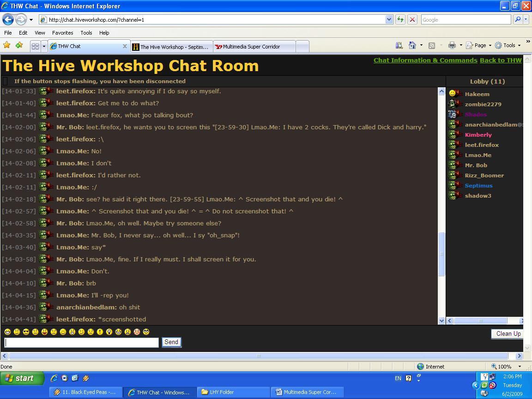Open Favorites Center star icon
Screen dimensions: 532x399
(7, 45)
